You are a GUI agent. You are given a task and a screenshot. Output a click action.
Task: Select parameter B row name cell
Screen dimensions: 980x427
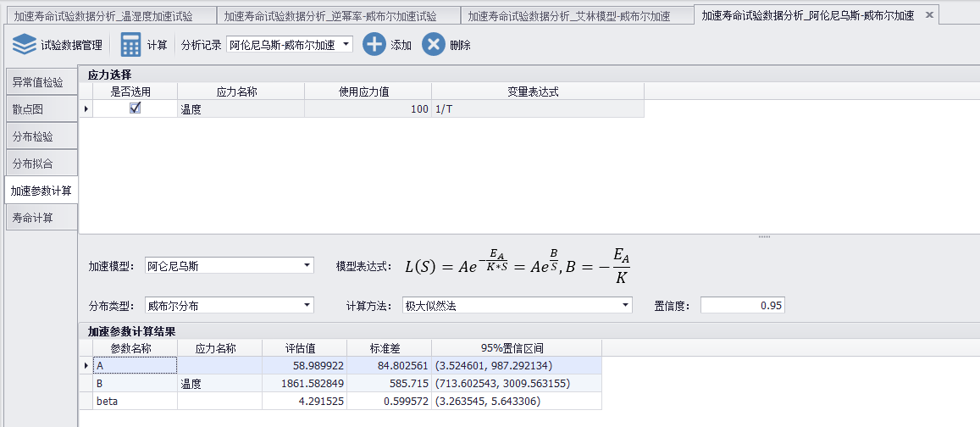(x=135, y=383)
